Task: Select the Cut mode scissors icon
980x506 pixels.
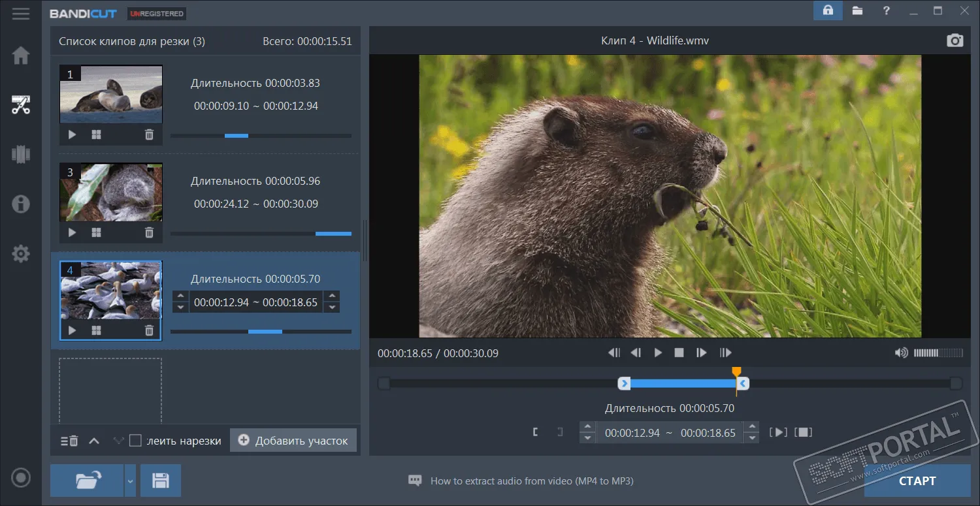Action: [21, 104]
